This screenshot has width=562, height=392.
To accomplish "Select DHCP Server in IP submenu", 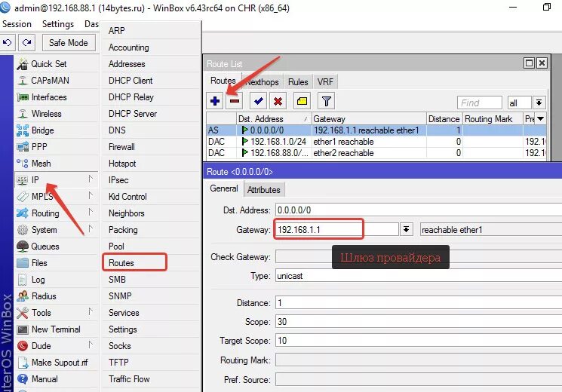I will coord(151,114).
